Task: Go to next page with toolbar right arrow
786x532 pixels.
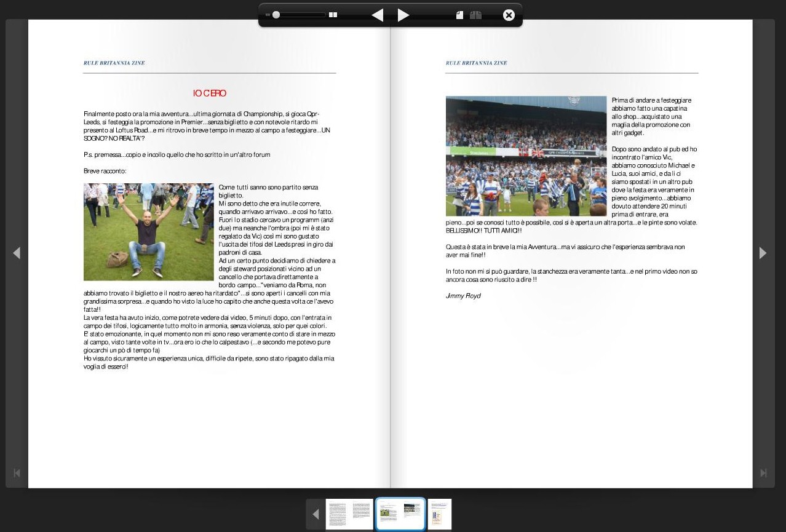Action: coord(403,15)
